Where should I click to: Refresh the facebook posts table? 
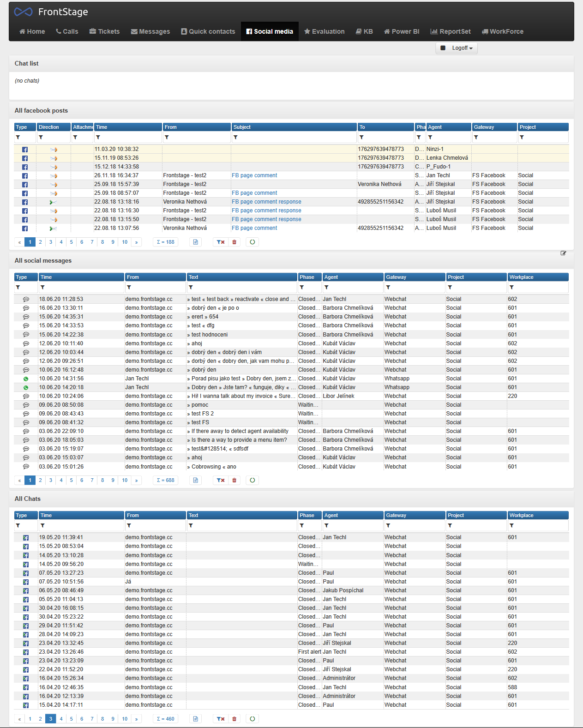pos(252,242)
